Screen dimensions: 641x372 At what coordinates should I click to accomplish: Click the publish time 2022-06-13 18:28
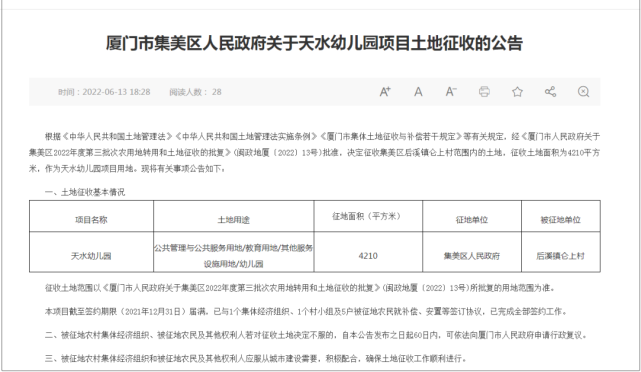(x=104, y=92)
